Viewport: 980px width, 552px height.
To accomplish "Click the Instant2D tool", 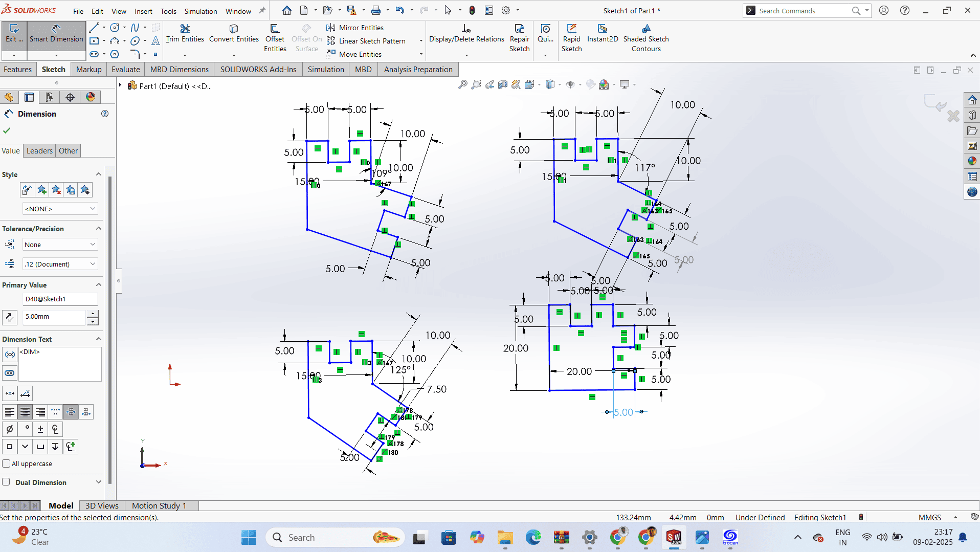I will 603,33.
